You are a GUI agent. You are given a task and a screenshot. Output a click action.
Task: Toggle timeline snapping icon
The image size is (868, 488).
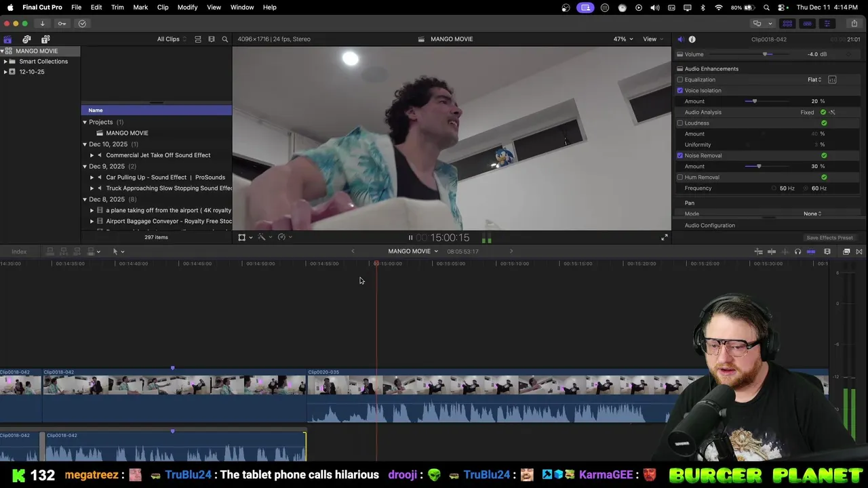pyautogui.click(x=811, y=252)
